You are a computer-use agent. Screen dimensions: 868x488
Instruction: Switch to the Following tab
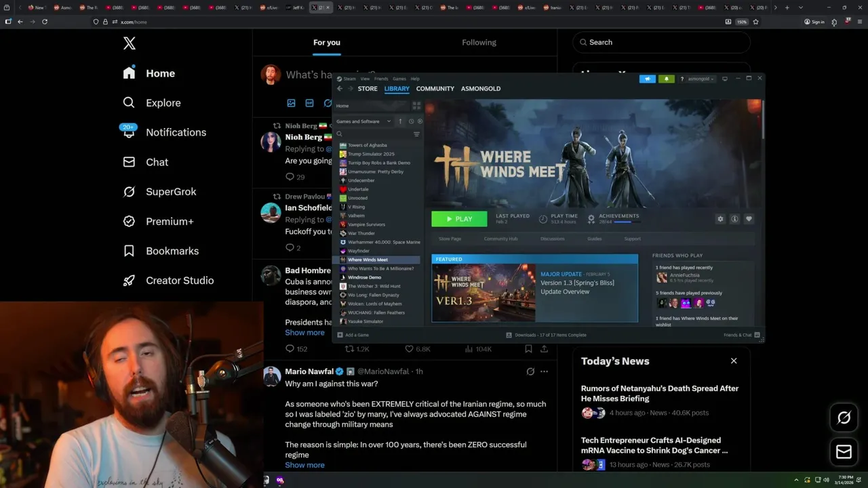click(x=479, y=42)
